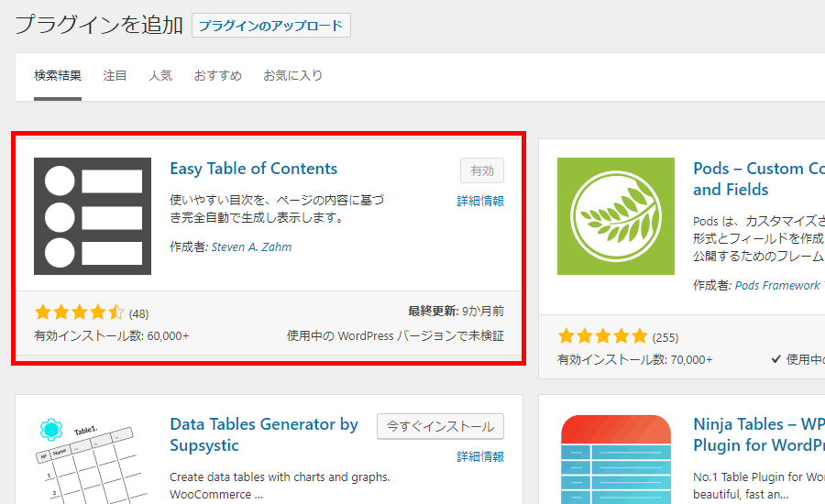
Task: Open 詳細情報 for Easy Table of Contents
Action: coord(480,201)
